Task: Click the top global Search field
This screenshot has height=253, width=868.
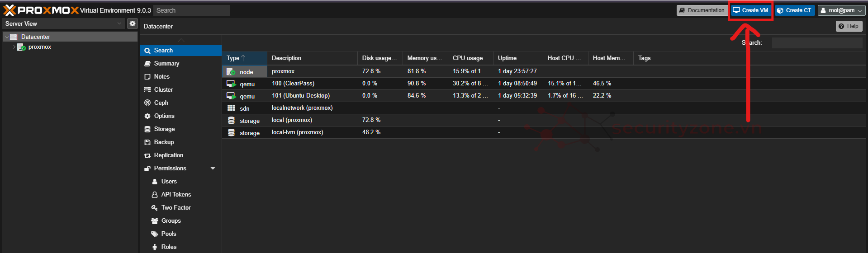Action: pos(192,10)
